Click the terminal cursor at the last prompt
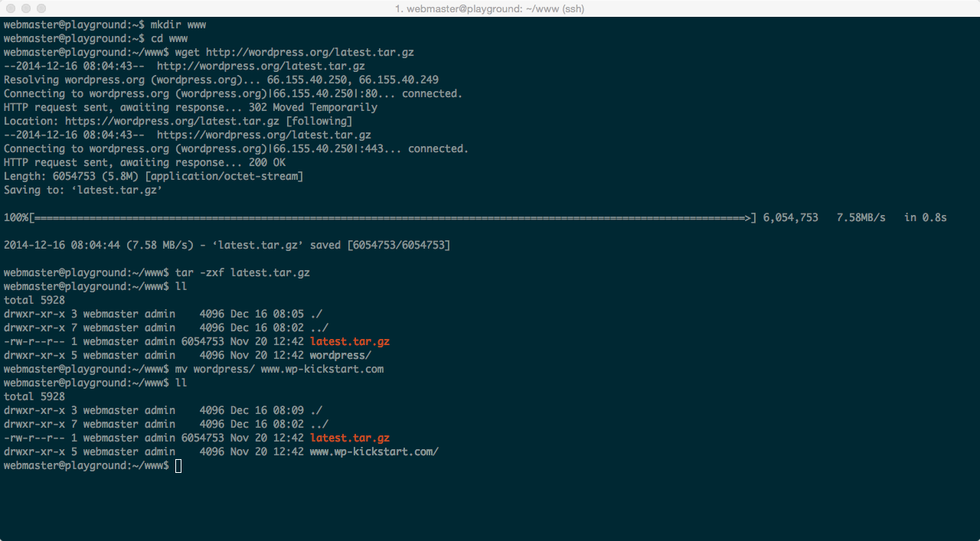The image size is (980, 541). click(178, 465)
